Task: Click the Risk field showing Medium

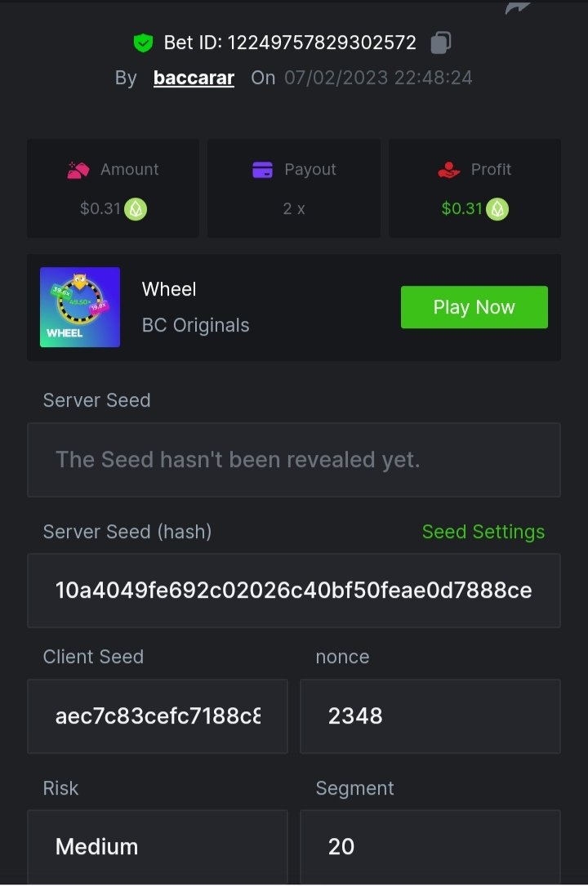Action: click(158, 846)
